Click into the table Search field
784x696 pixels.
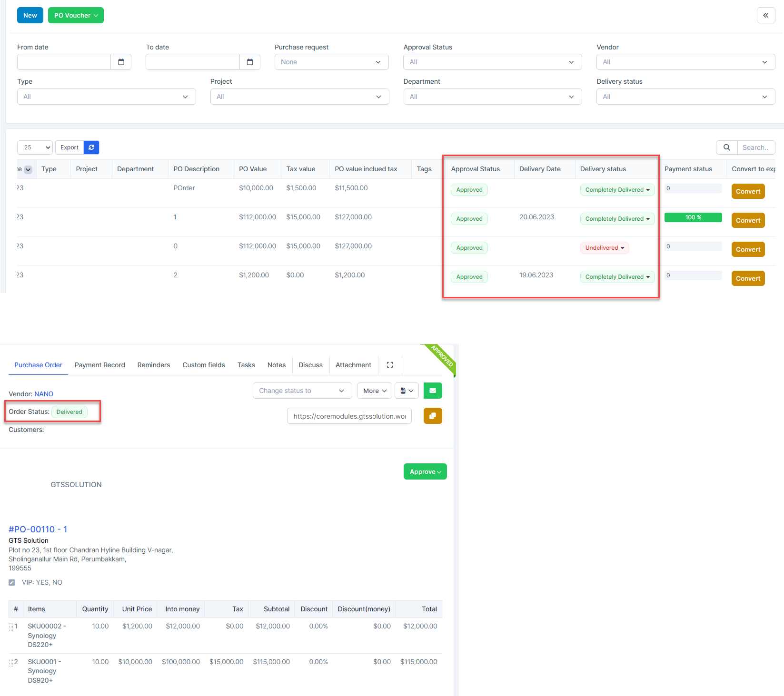coord(755,147)
